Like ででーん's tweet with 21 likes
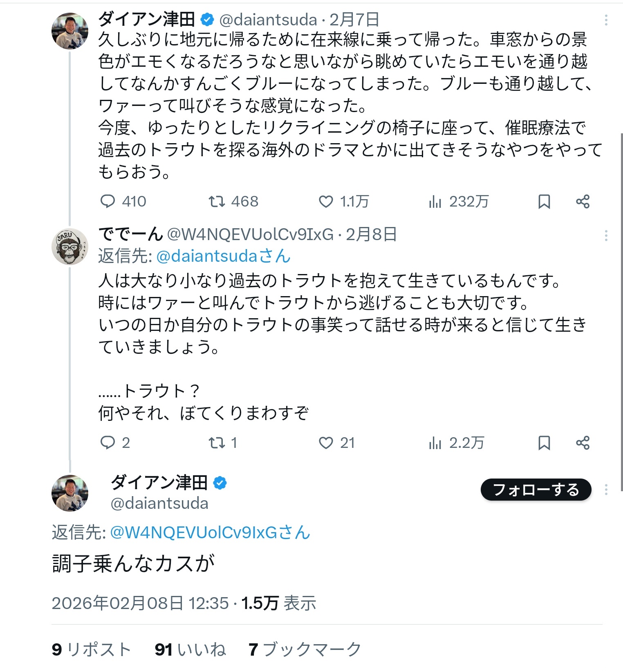 [x=326, y=443]
